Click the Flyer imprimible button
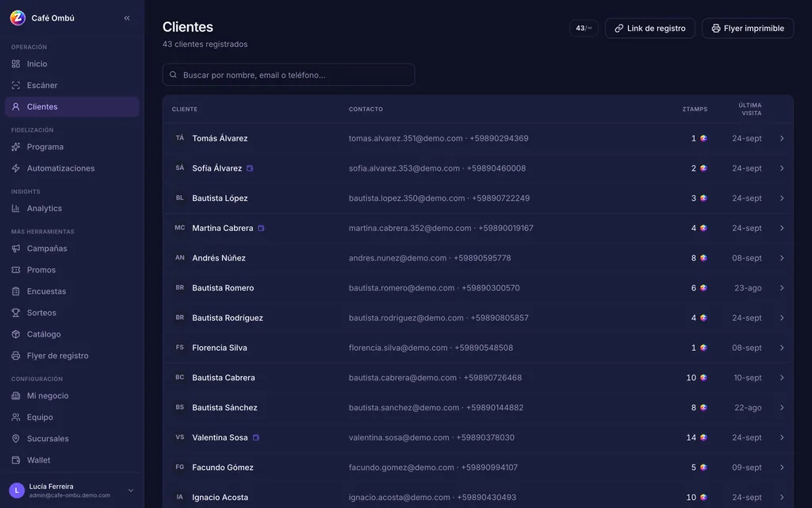The width and height of the screenshot is (812, 508). click(x=748, y=28)
